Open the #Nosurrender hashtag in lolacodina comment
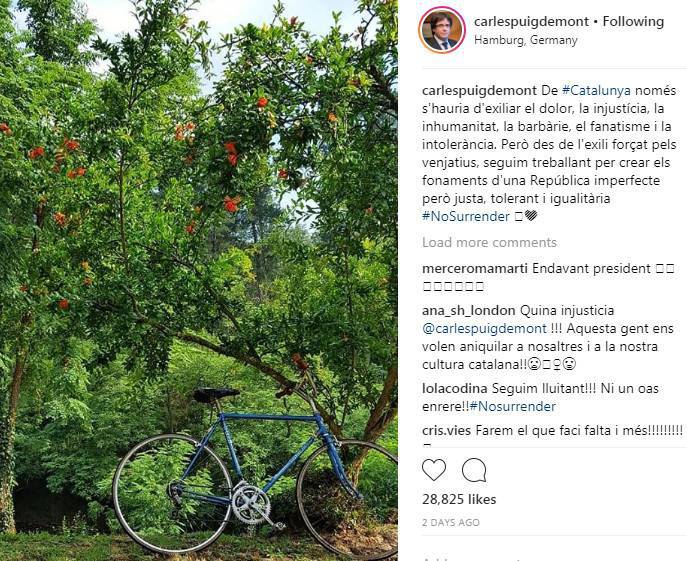Viewport: 687px width, 561px height. [513, 406]
